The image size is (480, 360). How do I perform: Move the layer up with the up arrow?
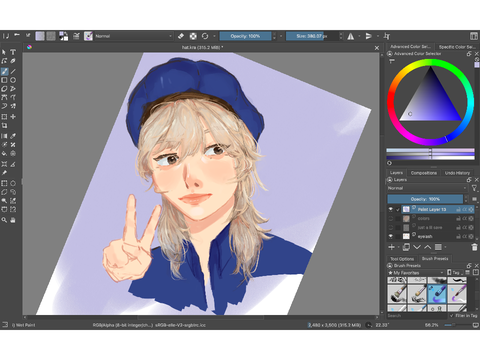427,247
